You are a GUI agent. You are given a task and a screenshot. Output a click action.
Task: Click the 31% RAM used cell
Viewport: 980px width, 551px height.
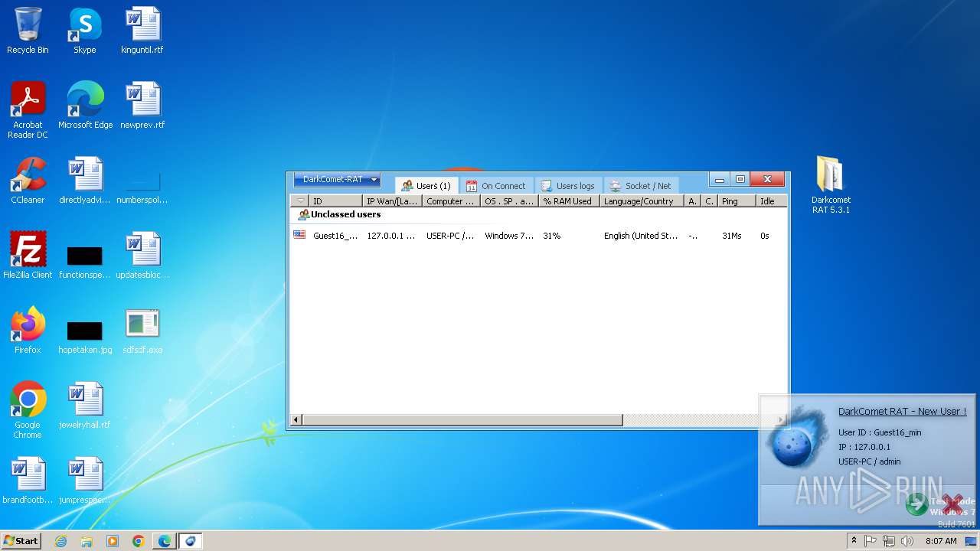552,236
